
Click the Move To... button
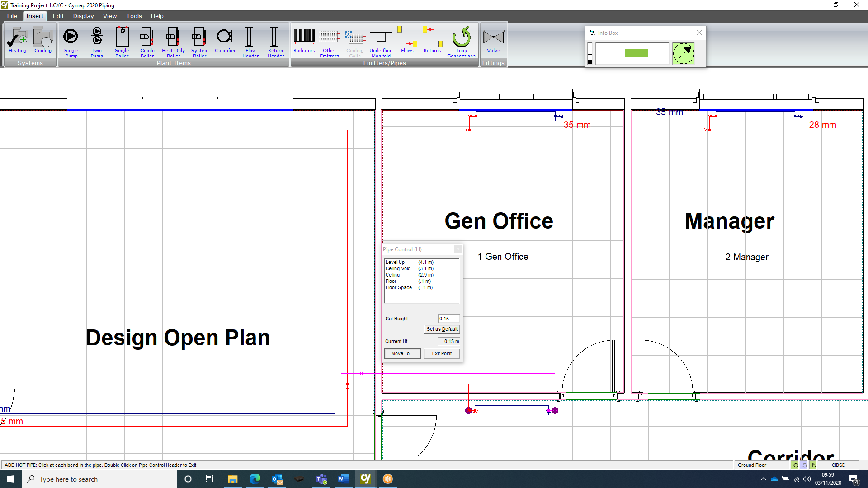(402, 353)
